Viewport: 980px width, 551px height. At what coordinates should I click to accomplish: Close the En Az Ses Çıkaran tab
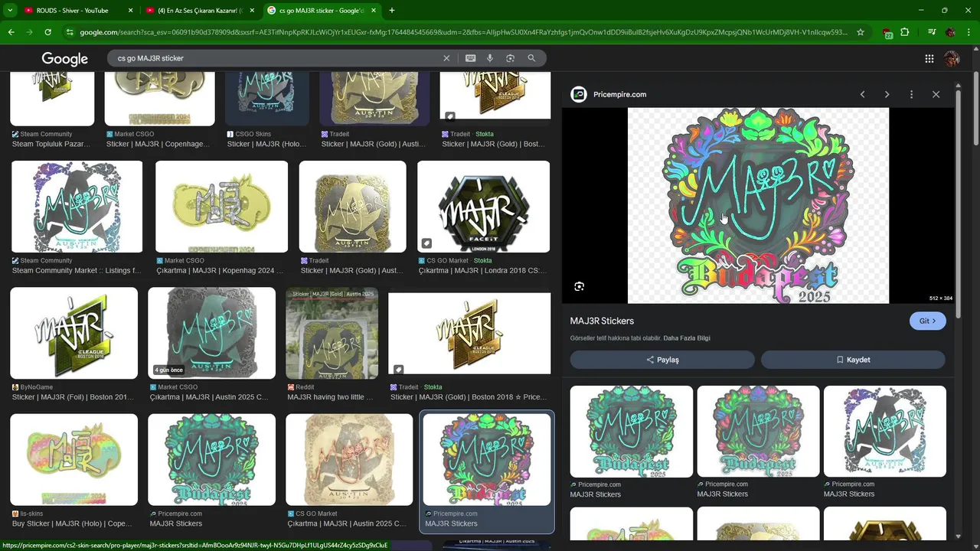(x=252, y=11)
